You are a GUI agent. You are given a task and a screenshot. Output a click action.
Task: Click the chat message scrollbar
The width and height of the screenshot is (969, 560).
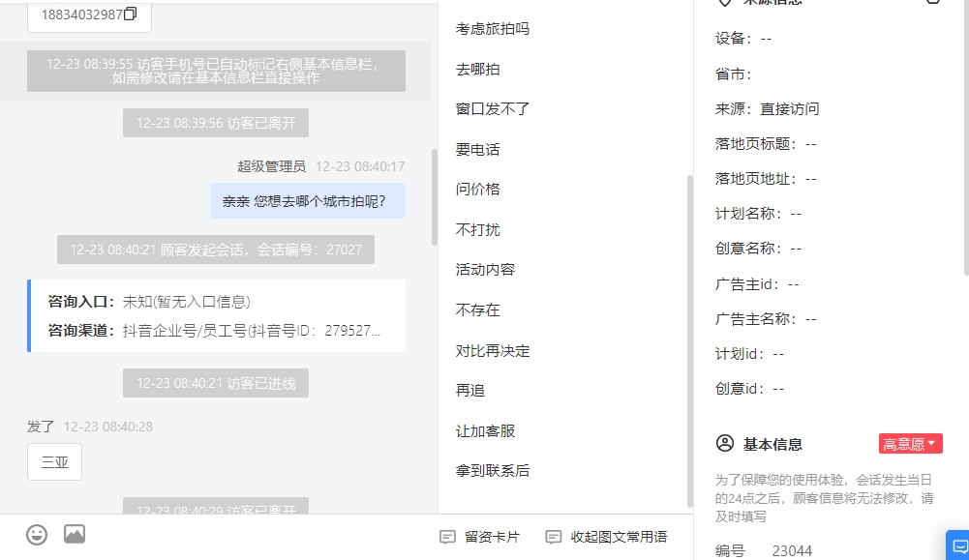coord(435,197)
